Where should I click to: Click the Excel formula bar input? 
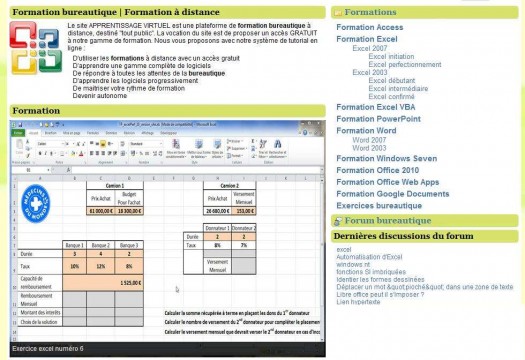click(x=196, y=170)
